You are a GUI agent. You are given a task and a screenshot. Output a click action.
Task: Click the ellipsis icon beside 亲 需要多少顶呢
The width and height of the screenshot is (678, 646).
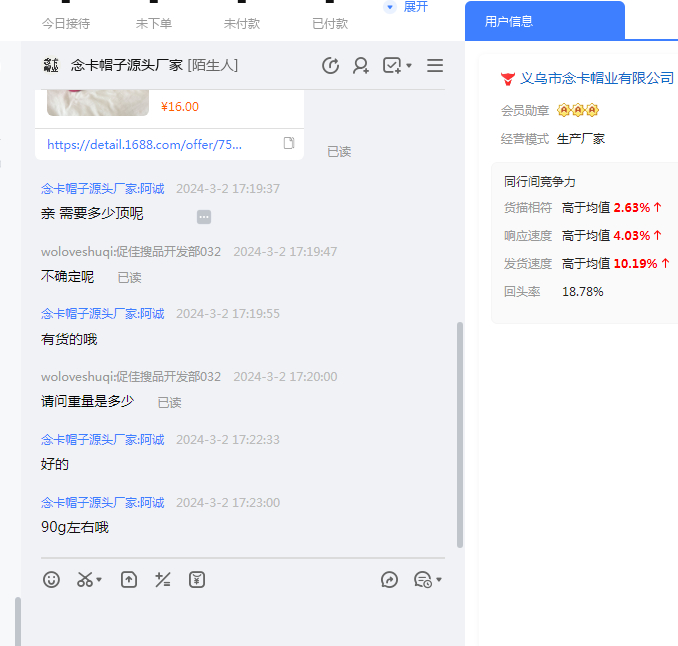204,217
